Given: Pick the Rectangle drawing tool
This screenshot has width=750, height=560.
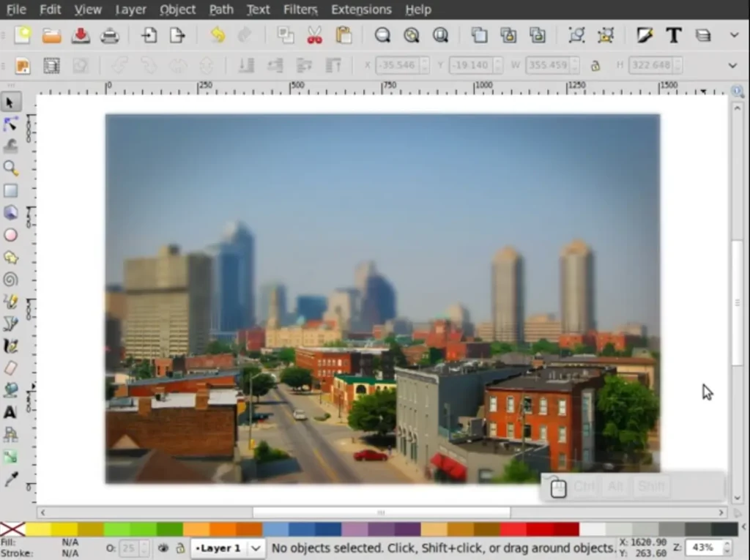Looking at the screenshot, I should [10, 190].
